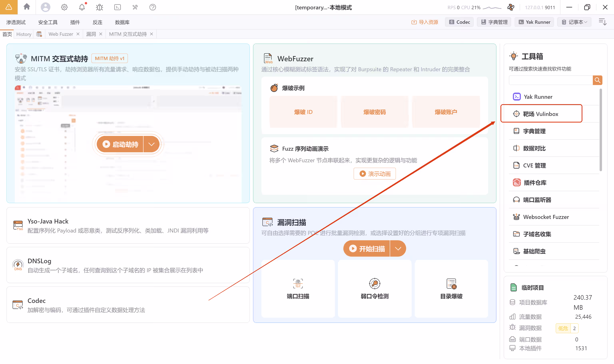Click the table icon next to History tab
This screenshot has width=614, height=364.
pyautogui.click(x=39, y=34)
